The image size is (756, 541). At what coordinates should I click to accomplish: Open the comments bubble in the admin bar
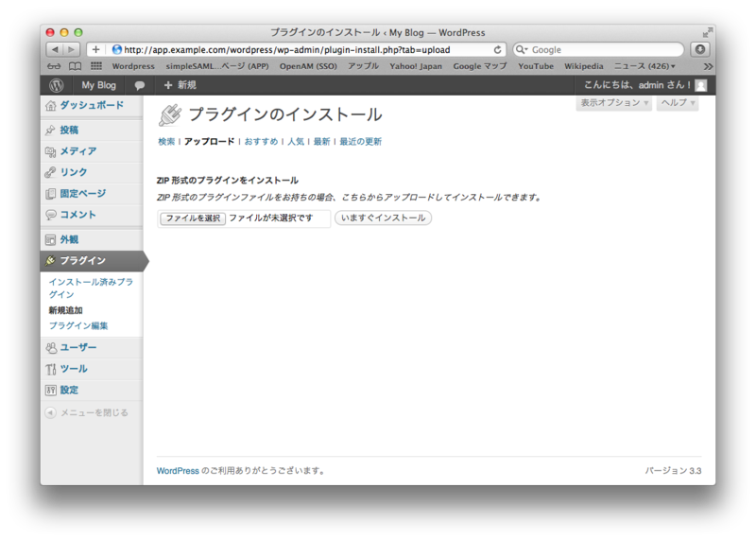[x=139, y=85]
